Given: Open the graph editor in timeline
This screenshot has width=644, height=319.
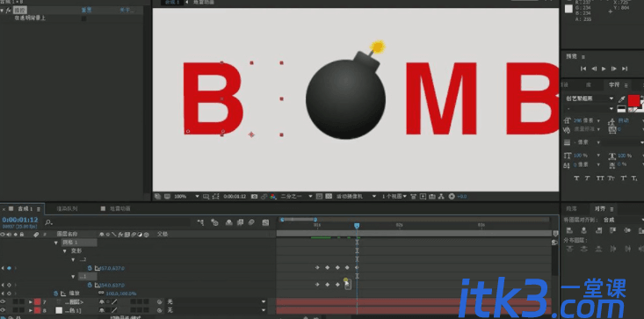Looking at the screenshot, I should pyautogui.click(x=265, y=222).
